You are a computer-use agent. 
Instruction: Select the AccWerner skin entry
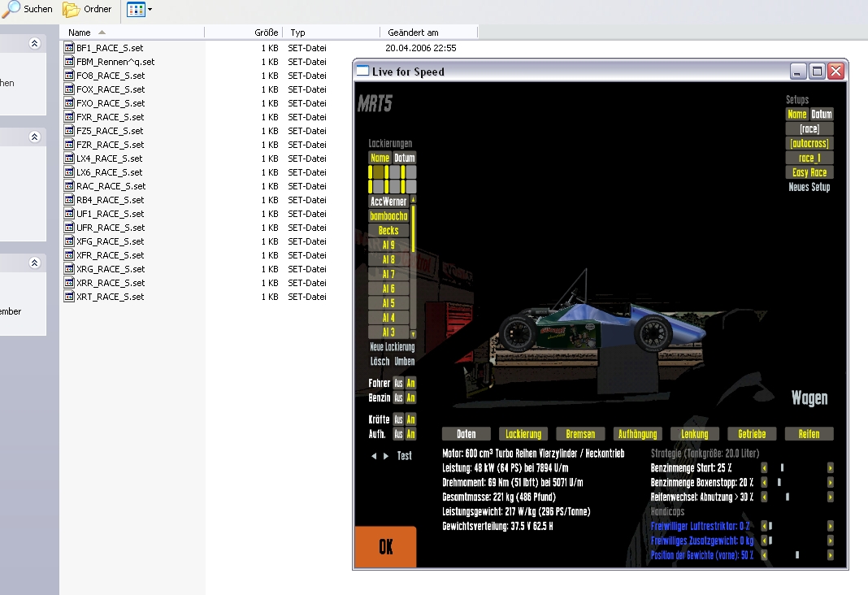[388, 202]
